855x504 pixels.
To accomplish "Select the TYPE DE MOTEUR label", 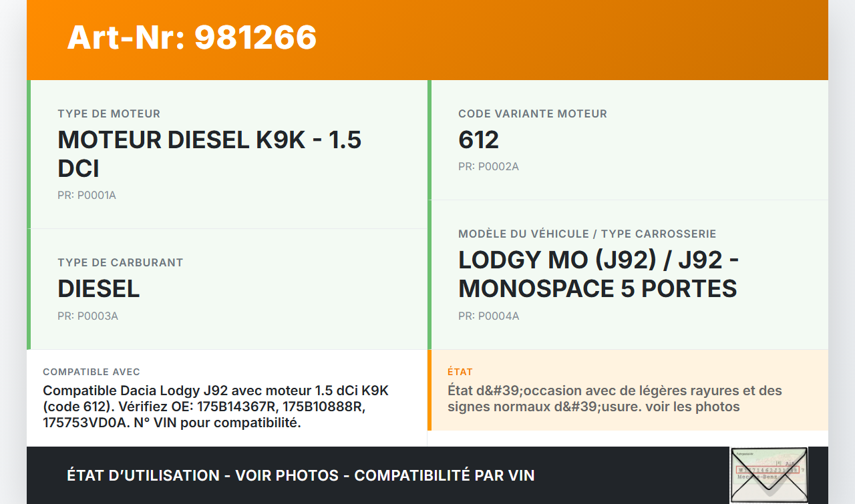I will point(109,114).
